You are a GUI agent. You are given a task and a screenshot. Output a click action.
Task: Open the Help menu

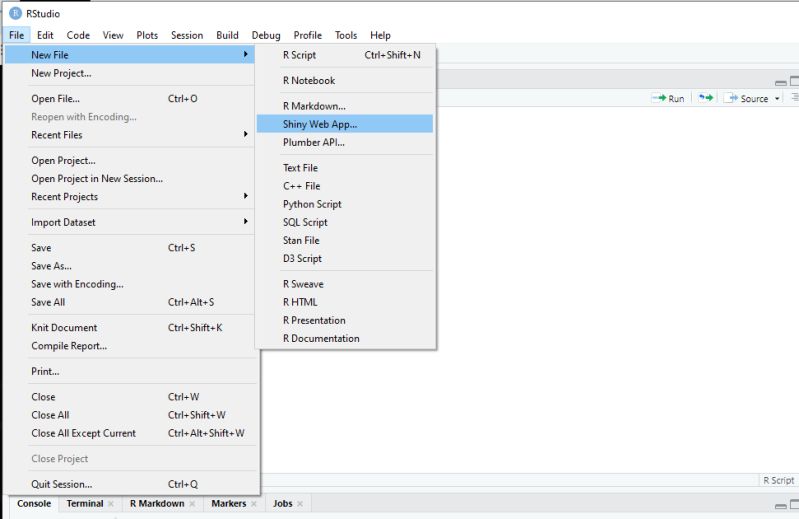click(x=380, y=35)
